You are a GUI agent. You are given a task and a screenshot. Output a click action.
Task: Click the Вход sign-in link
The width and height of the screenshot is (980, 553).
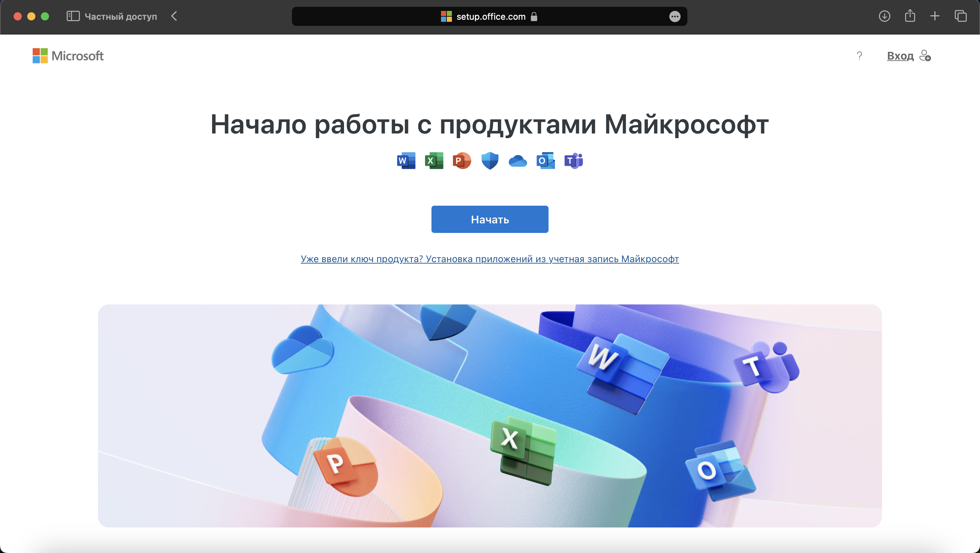tap(900, 56)
